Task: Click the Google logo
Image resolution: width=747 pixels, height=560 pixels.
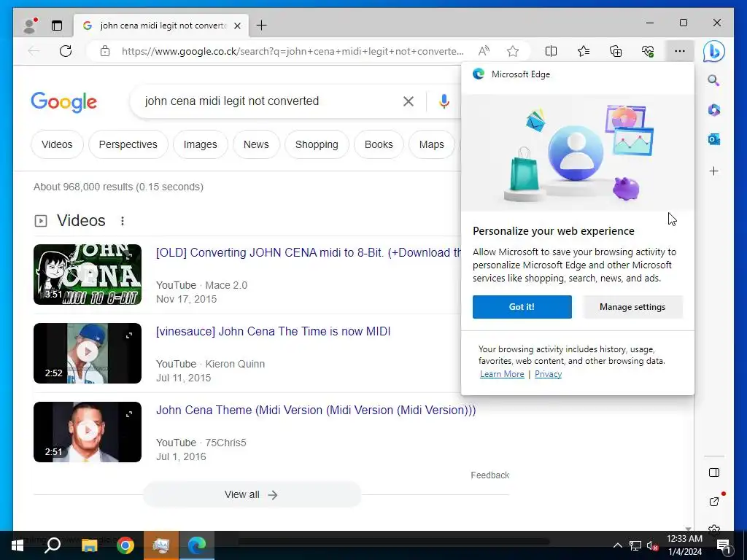Action: 64,102
